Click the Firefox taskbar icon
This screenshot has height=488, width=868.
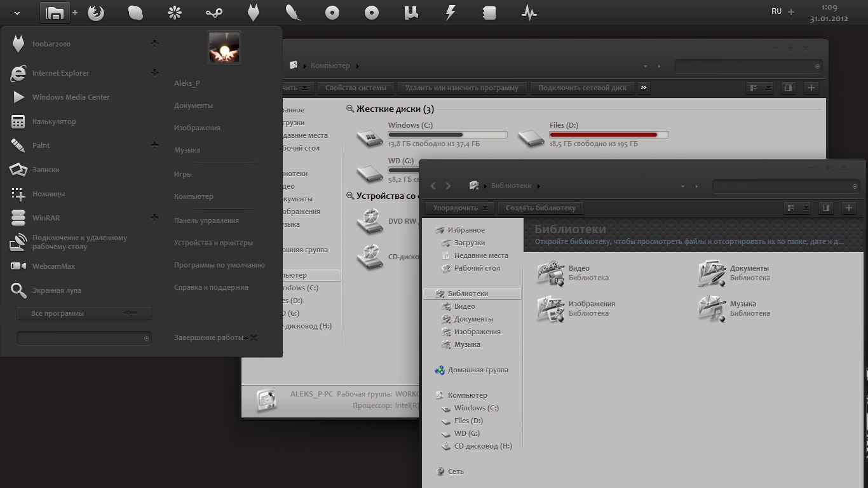96,13
